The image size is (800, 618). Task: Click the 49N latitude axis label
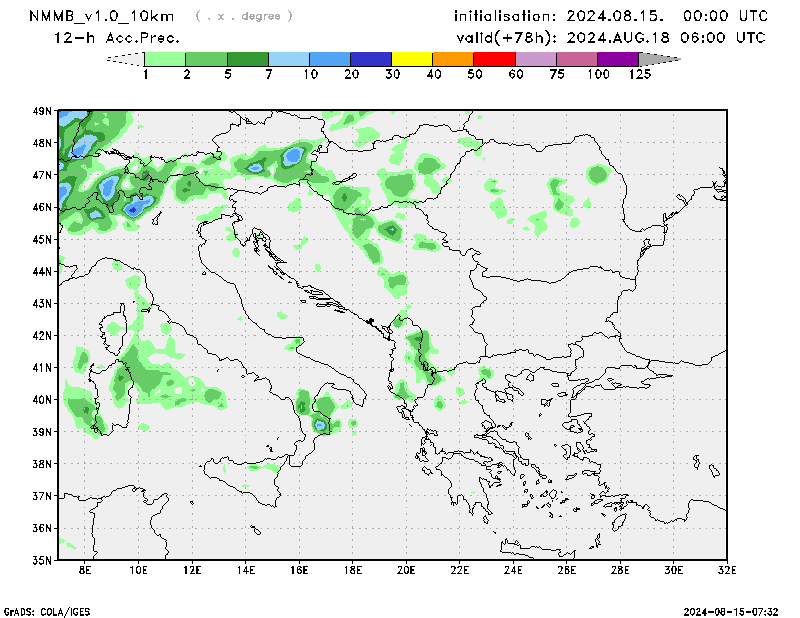[42, 111]
